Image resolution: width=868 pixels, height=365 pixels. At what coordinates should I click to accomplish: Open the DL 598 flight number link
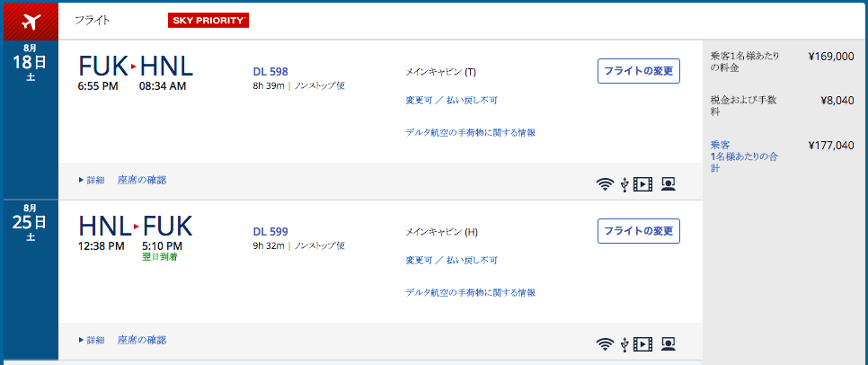click(270, 71)
